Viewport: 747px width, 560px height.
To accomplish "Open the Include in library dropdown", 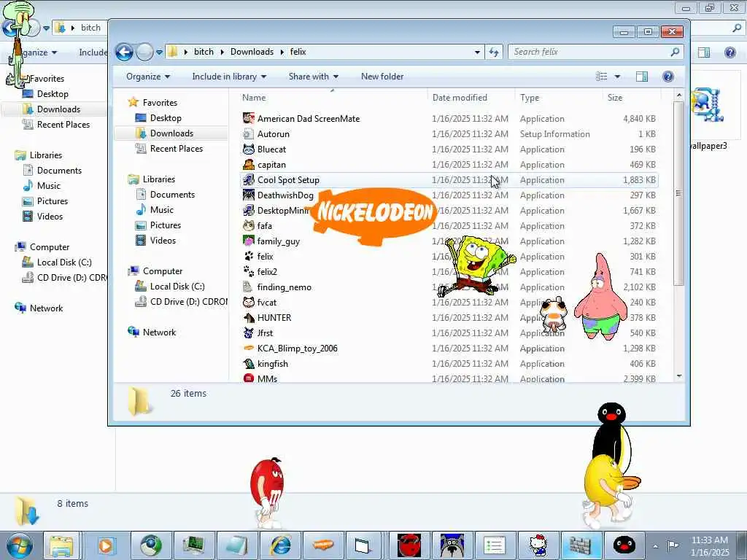I will [229, 77].
